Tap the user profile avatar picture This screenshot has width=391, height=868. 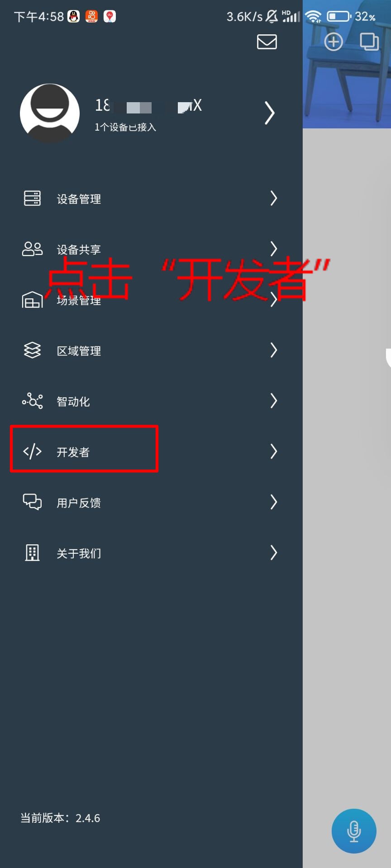[50, 113]
